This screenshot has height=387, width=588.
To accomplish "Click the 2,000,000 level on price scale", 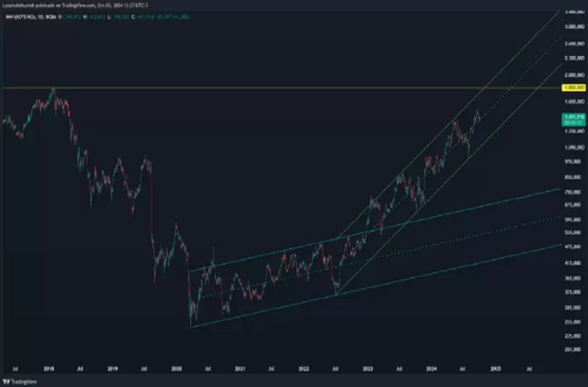I will point(571,75).
